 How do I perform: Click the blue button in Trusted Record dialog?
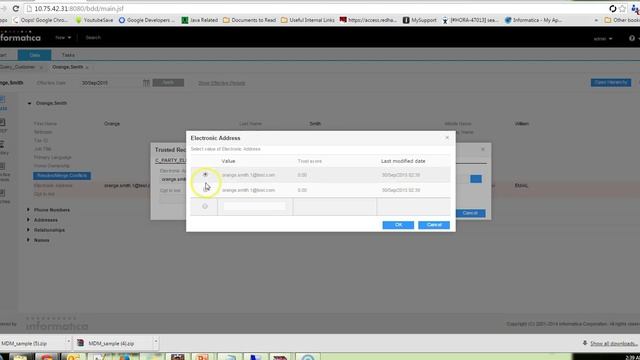click(x=476, y=179)
